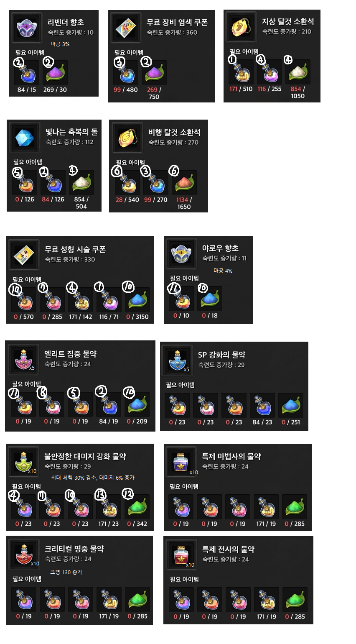Image resolution: width=356 pixels, height=644 pixels.
Task: Select white powder ingredient showing 854 / 504
Action: pos(81,182)
